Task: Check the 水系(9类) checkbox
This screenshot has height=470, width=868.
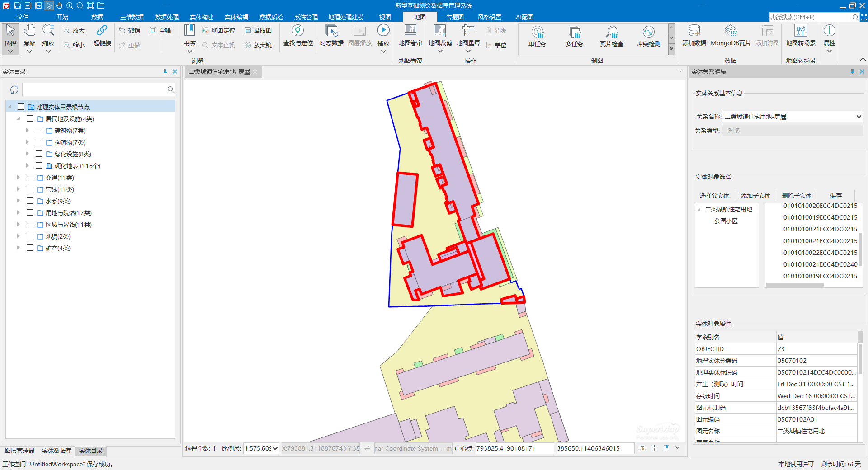Action: pyautogui.click(x=30, y=201)
